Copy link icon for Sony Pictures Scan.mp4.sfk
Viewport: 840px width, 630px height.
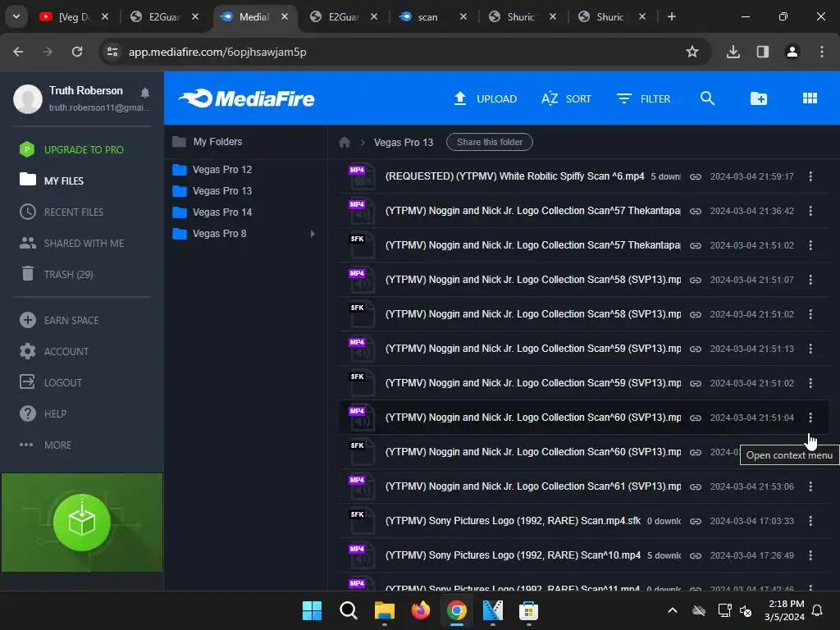pyautogui.click(x=696, y=521)
